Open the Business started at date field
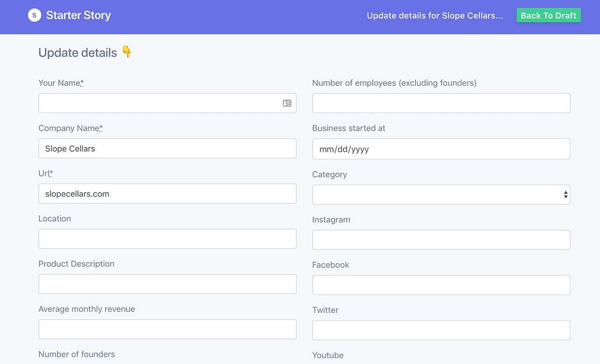The image size is (600, 364). tap(441, 149)
